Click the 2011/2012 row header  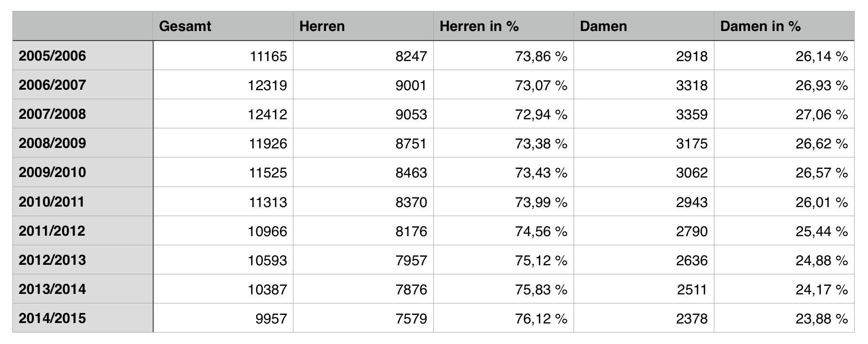click(83, 230)
